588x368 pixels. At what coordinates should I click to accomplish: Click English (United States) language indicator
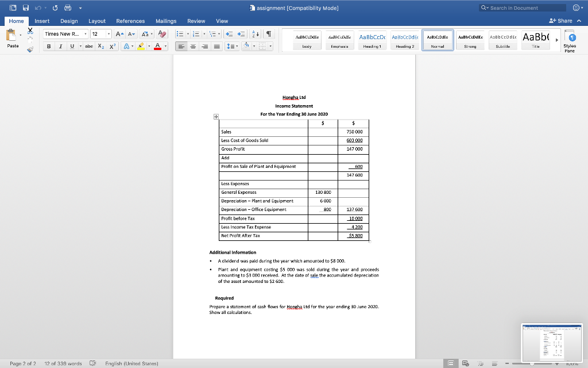tap(131, 363)
